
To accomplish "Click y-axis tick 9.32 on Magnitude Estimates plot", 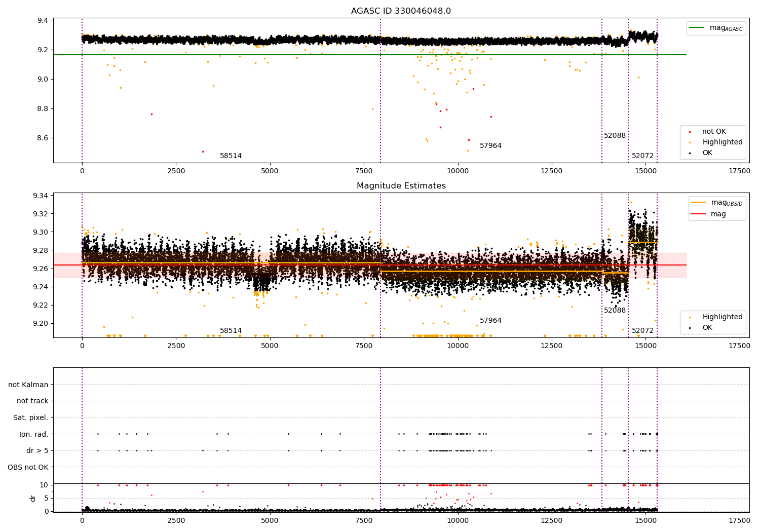I will pos(40,214).
